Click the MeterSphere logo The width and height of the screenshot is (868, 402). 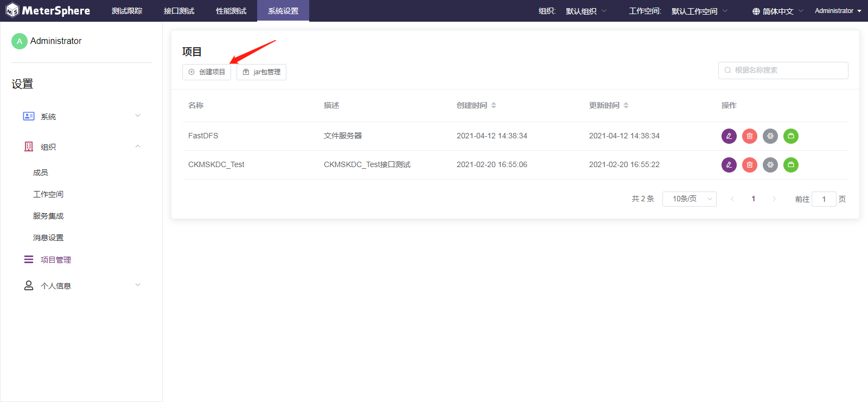pyautogui.click(x=48, y=10)
